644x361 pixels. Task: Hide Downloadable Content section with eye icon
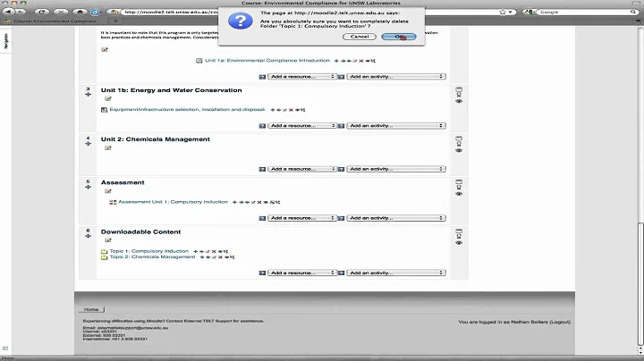point(459,243)
